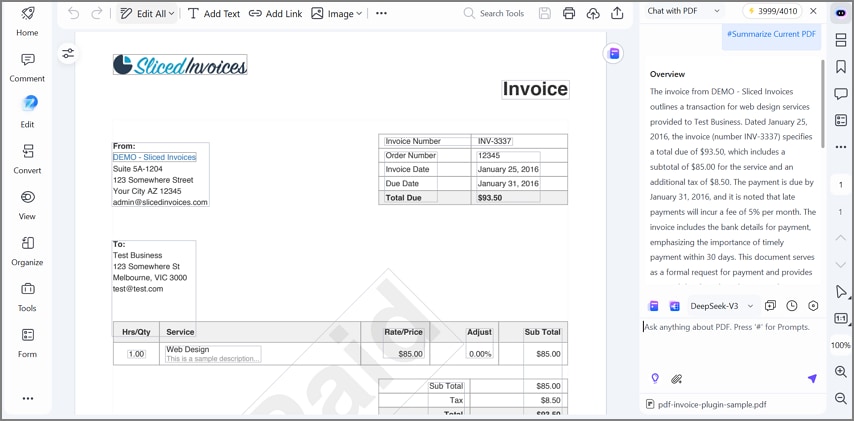Zoom out of the document
The width and height of the screenshot is (854, 421).
pyautogui.click(x=840, y=399)
